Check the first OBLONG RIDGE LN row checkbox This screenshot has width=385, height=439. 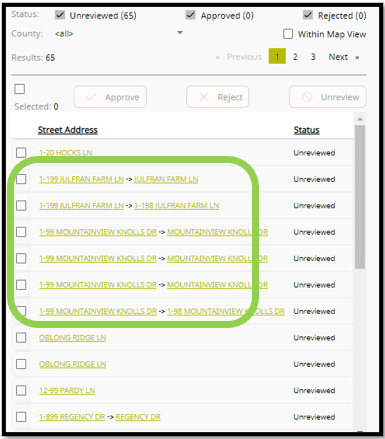pyautogui.click(x=21, y=337)
